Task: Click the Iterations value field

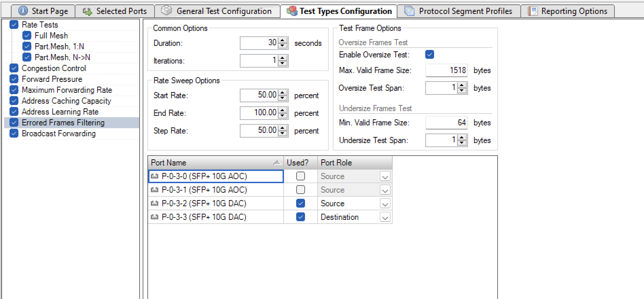Action: 259,61
